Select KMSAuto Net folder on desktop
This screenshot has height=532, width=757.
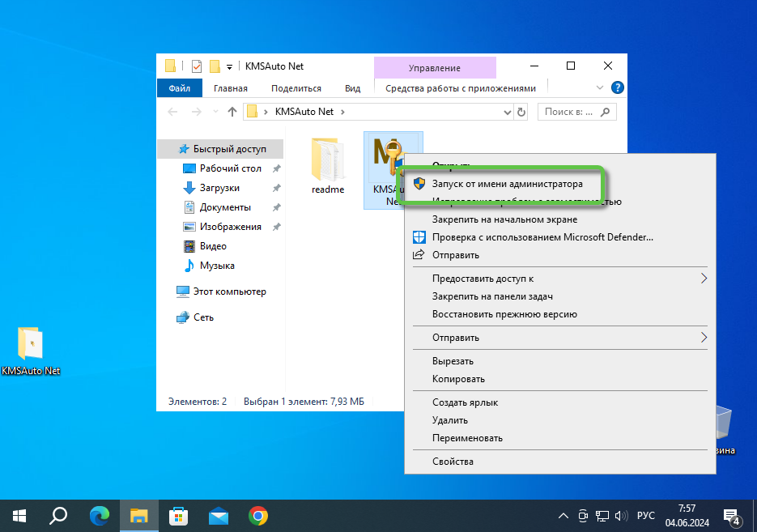(31, 351)
